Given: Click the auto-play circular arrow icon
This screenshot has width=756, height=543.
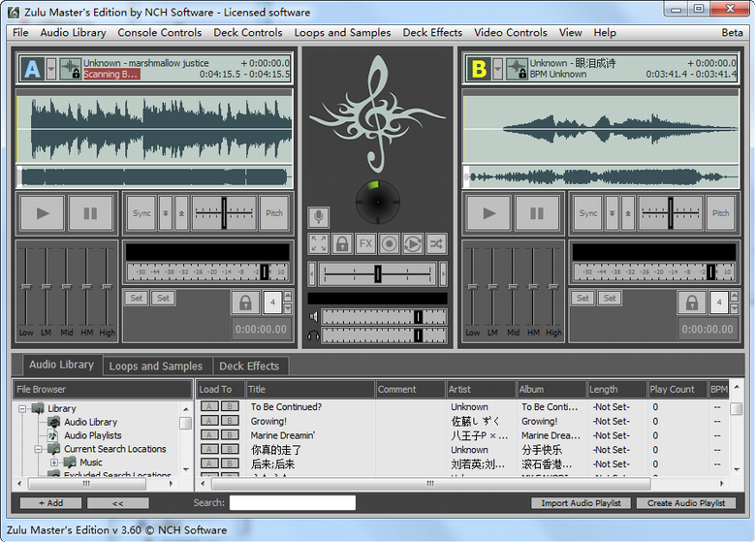Looking at the screenshot, I should pyautogui.click(x=412, y=243).
